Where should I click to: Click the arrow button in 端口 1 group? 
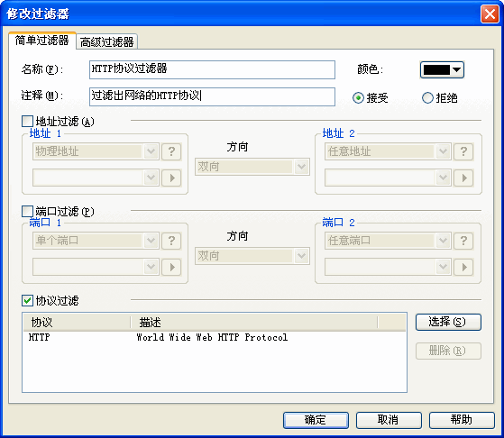pyautogui.click(x=171, y=267)
